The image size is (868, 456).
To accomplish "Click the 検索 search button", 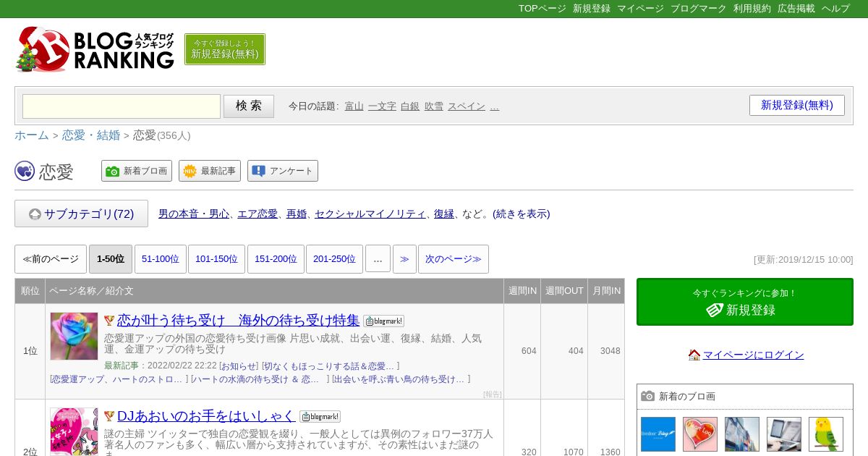I will [x=249, y=106].
